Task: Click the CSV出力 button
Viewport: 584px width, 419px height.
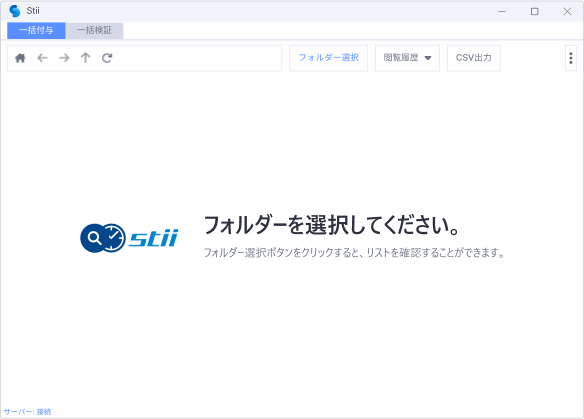Action: tap(474, 58)
